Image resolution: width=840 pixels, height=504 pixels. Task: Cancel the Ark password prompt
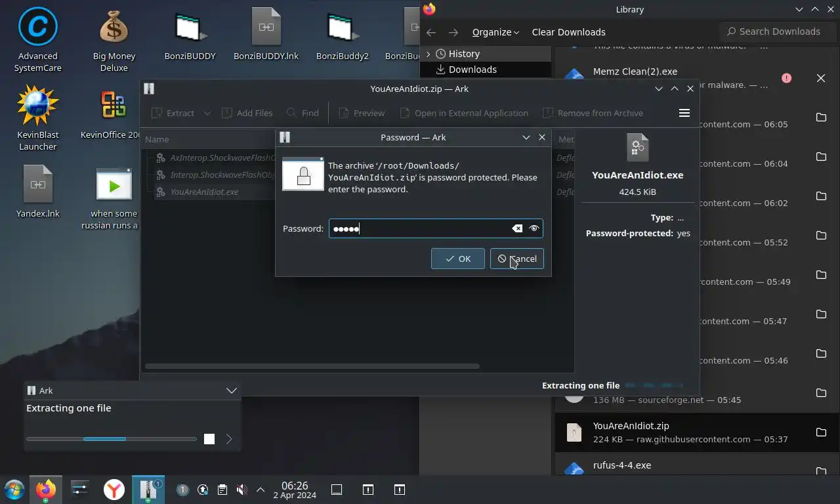coord(516,259)
